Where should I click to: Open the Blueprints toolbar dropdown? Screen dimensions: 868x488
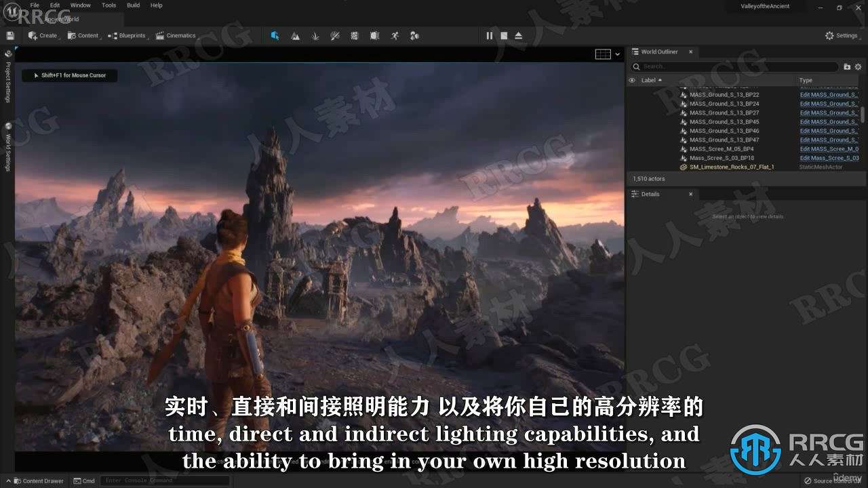[x=127, y=35]
